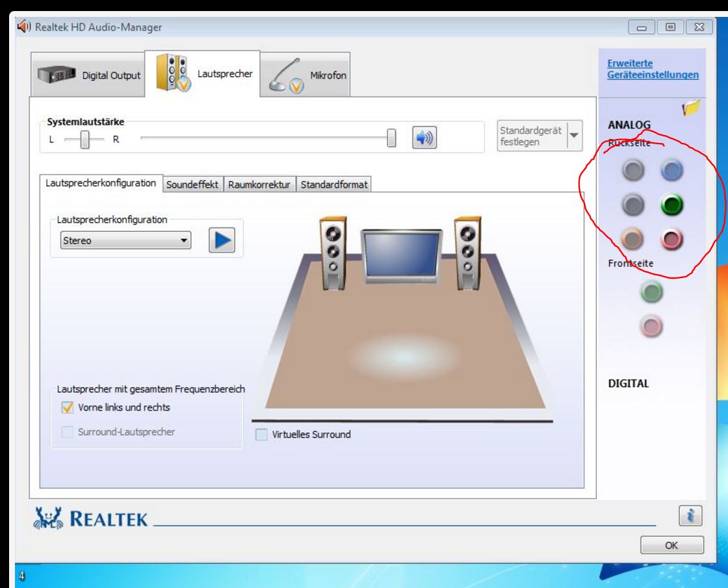
Task: Play the speaker test sound
Action: [222, 240]
